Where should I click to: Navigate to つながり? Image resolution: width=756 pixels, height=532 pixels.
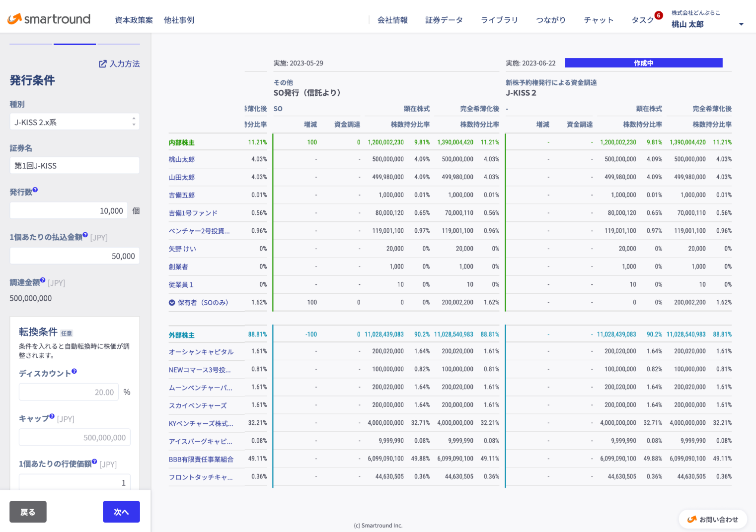[x=551, y=20]
